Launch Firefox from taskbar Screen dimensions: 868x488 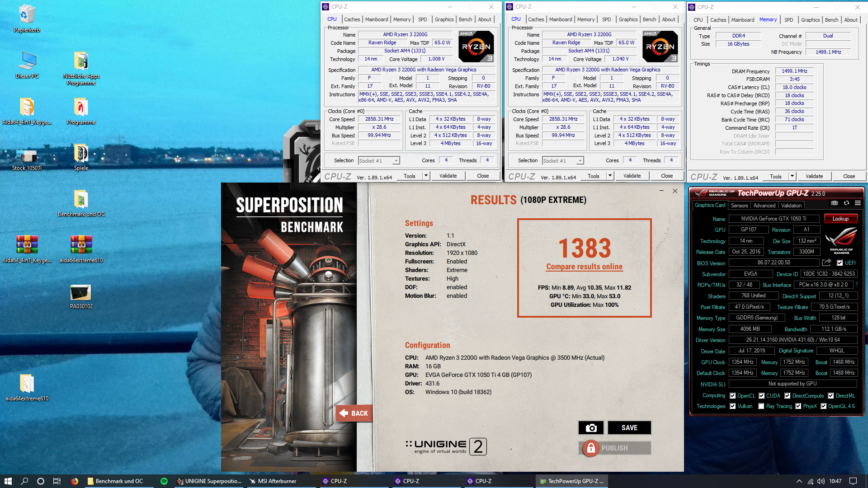coord(75,481)
